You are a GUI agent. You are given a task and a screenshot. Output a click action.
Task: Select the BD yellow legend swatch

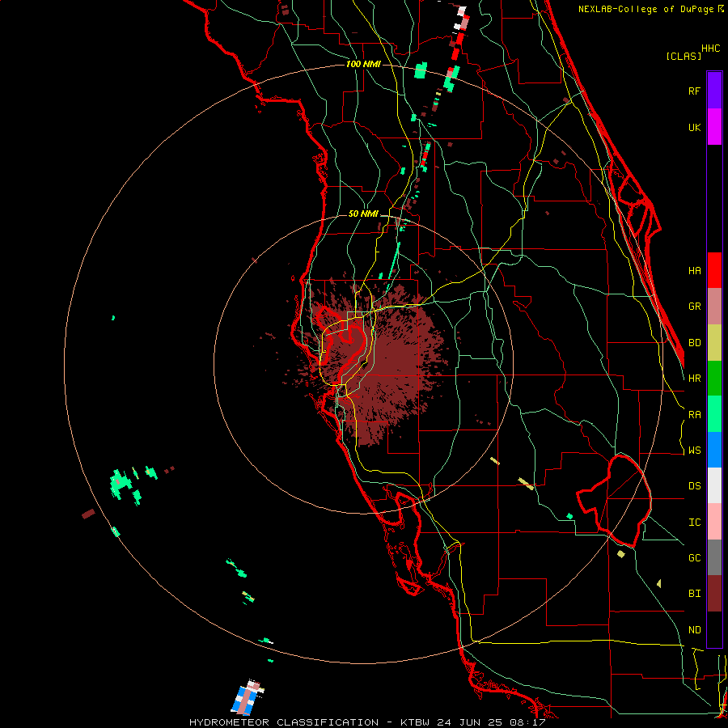click(x=714, y=343)
